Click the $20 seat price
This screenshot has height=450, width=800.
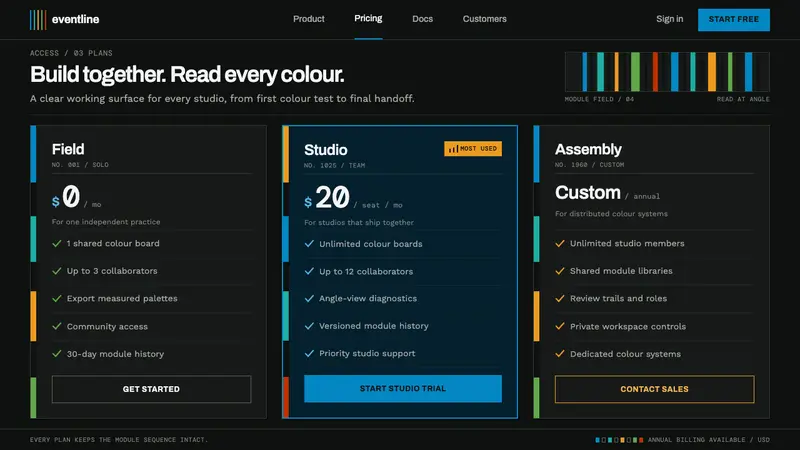(354, 198)
